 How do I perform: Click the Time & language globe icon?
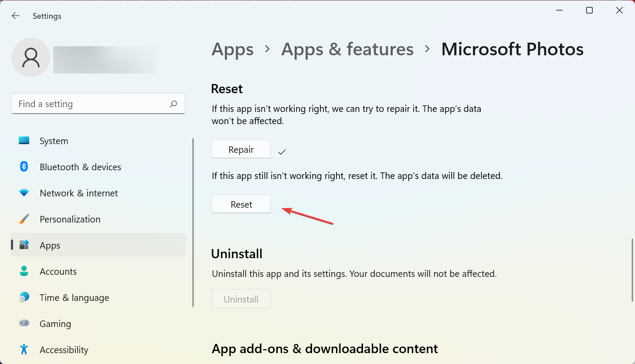pyautogui.click(x=24, y=297)
